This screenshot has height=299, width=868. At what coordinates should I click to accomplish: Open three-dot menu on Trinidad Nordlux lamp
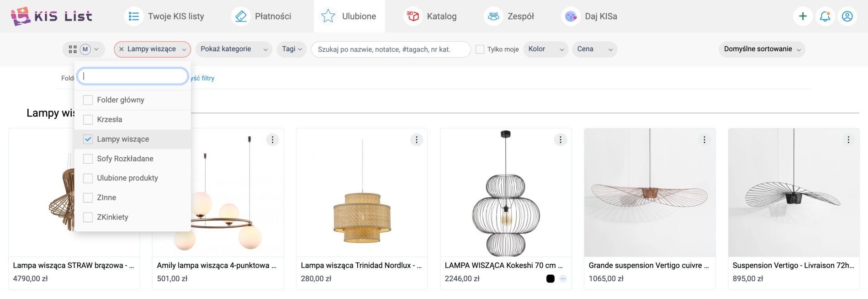click(416, 140)
